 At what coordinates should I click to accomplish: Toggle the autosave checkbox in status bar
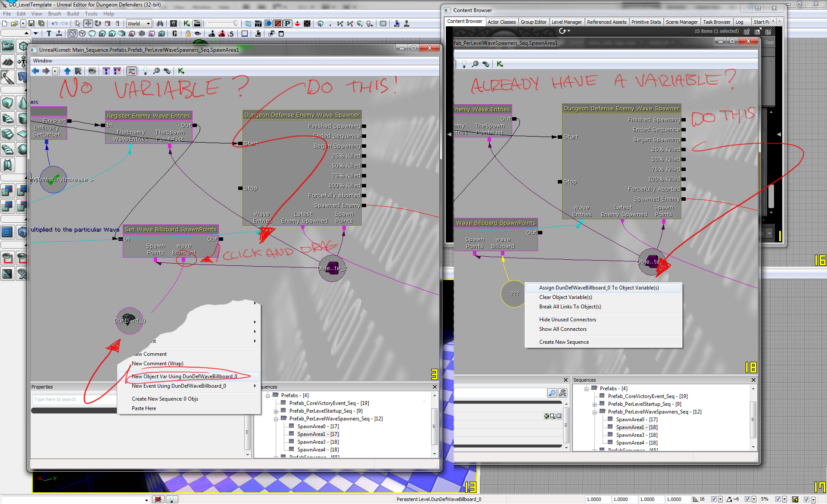(x=806, y=499)
